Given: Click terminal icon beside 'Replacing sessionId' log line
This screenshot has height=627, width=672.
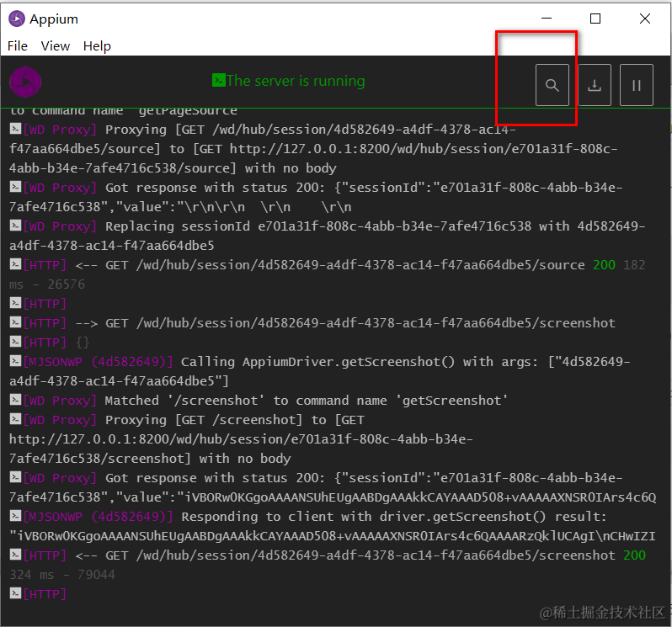Looking at the screenshot, I should tap(15, 226).
